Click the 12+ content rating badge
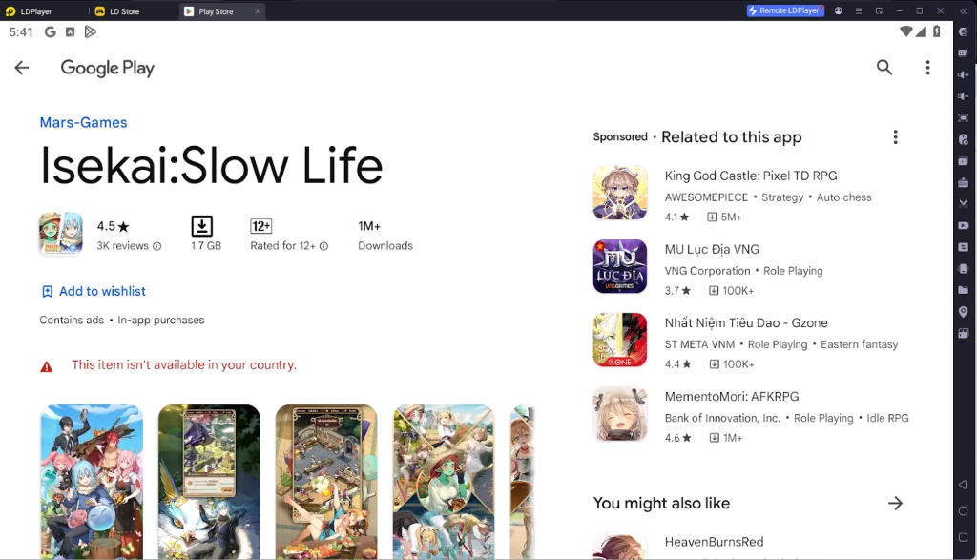Viewport: 977px width, 560px height. pyautogui.click(x=261, y=225)
